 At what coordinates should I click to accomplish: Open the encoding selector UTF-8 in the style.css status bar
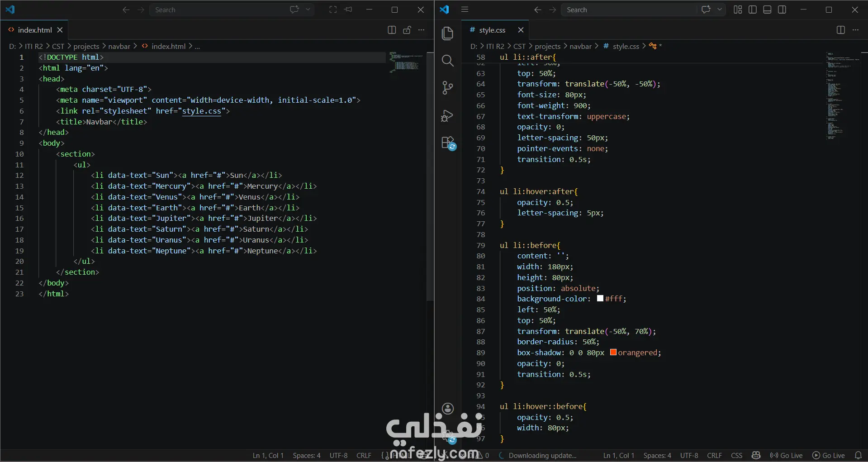[689, 455]
